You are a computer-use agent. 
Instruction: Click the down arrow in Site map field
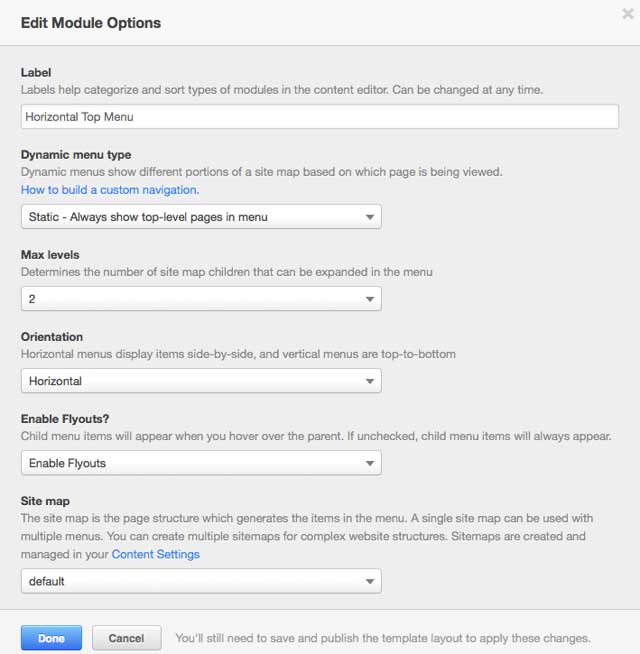click(369, 581)
